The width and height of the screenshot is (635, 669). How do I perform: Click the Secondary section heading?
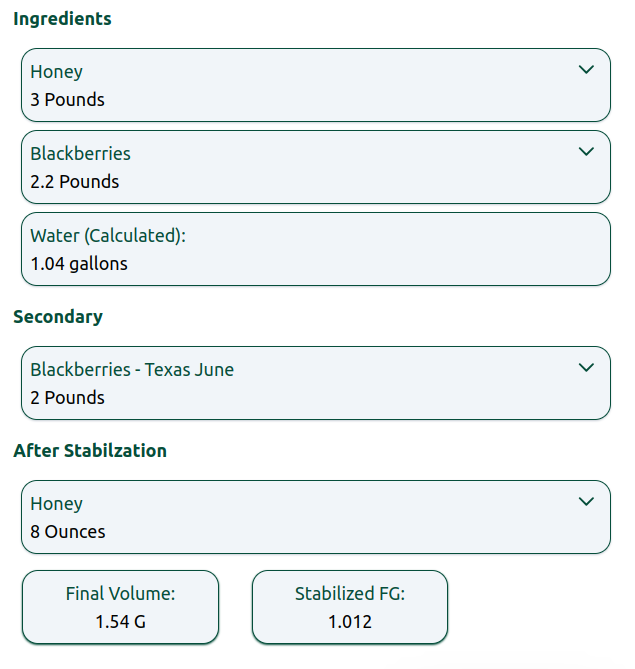58,317
